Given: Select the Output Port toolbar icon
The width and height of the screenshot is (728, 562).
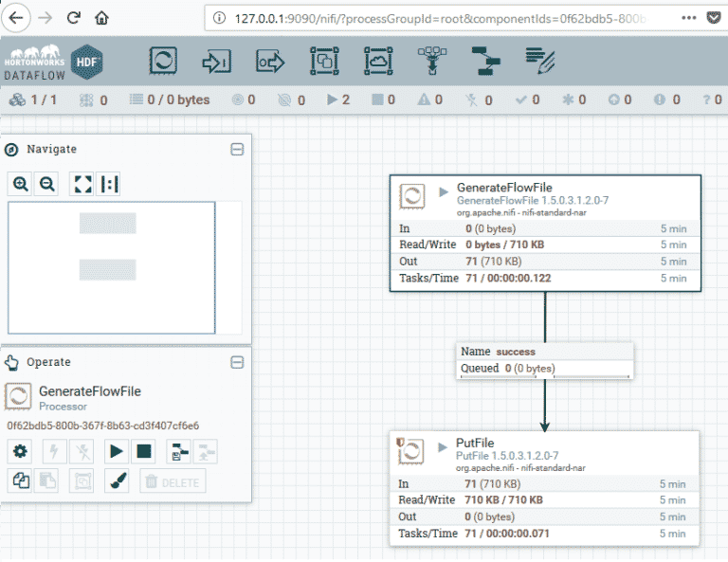Looking at the screenshot, I should [x=270, y=62].
